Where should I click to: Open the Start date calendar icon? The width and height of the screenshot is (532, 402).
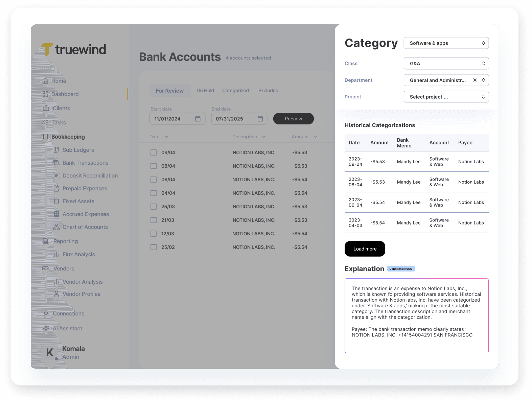point(198,119)
